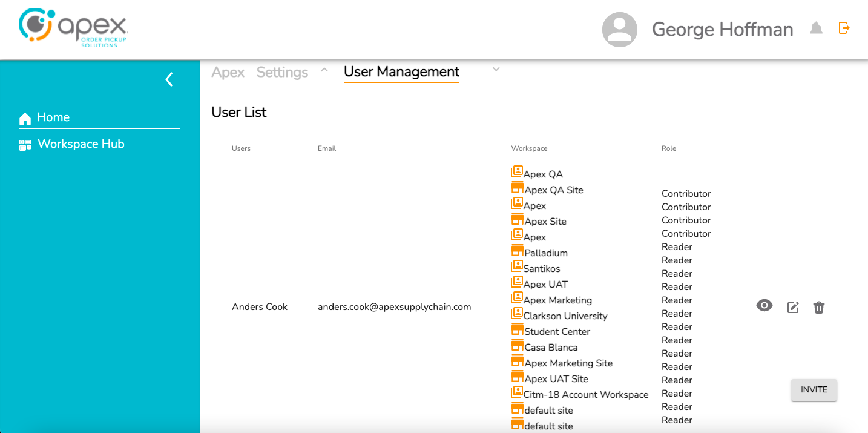Screen dimensions: 868x433
Task: Click the edit pencil icon for Anders Cook
Action: pos(793,308)
